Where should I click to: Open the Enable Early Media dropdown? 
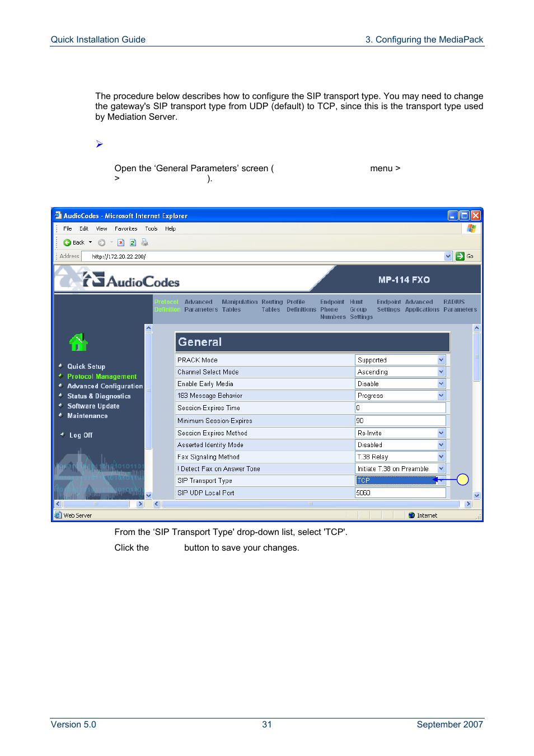pos(441,384)
